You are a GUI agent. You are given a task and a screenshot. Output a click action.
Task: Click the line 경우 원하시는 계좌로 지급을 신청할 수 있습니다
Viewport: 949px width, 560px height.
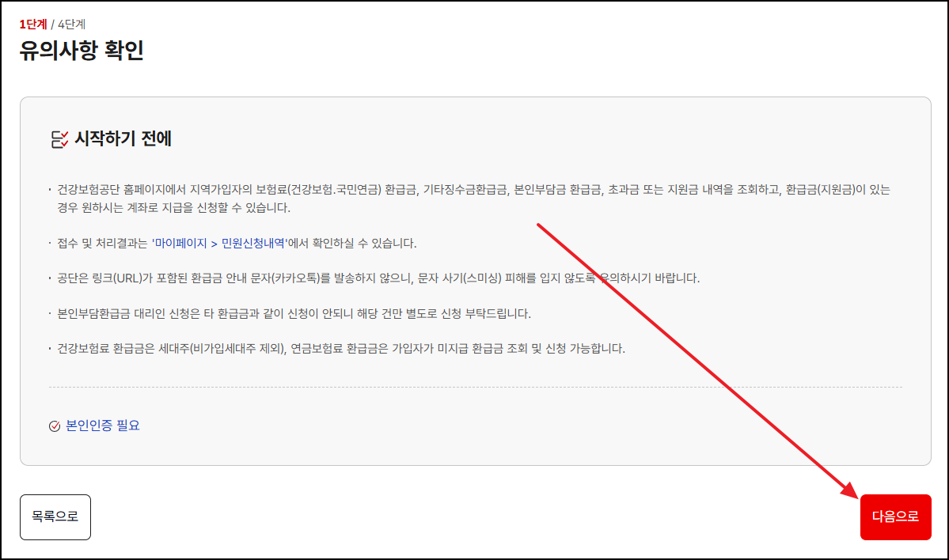point(173,207)
